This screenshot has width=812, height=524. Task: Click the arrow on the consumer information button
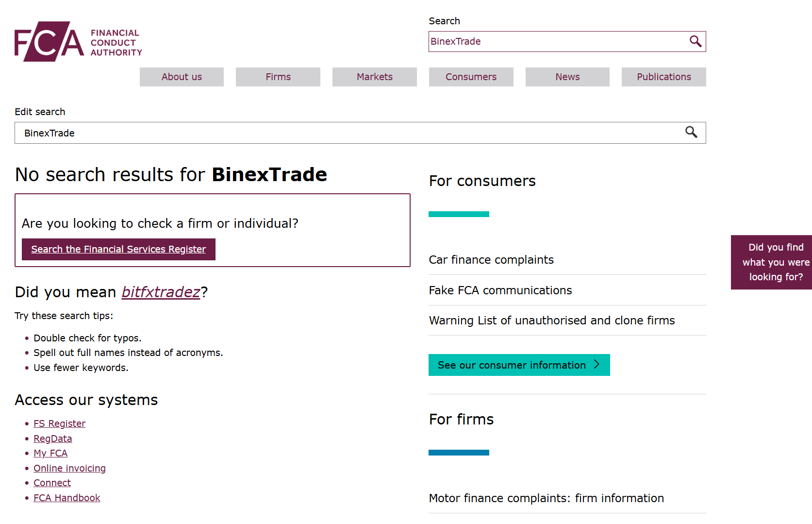tap(597, 365)
